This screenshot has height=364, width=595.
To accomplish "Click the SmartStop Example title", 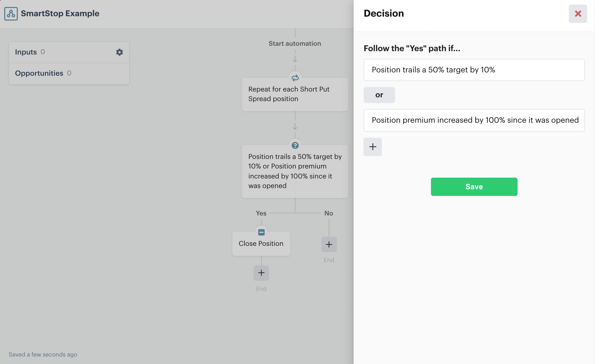I will click(60, 14).
